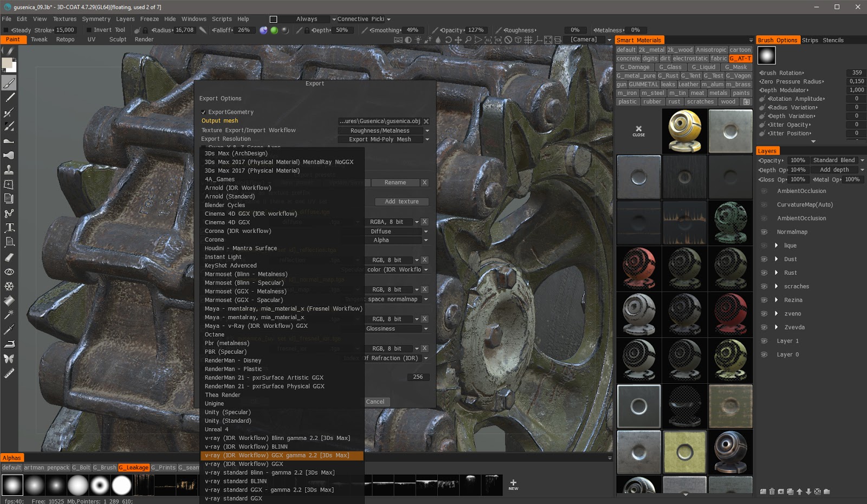Select the snowflake freeze tool

[9, 286]
